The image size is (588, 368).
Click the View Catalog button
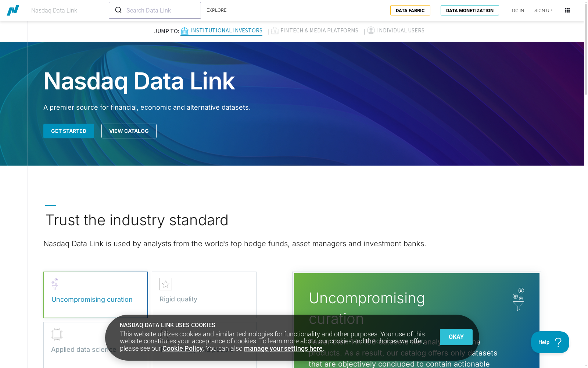[129, 131]
